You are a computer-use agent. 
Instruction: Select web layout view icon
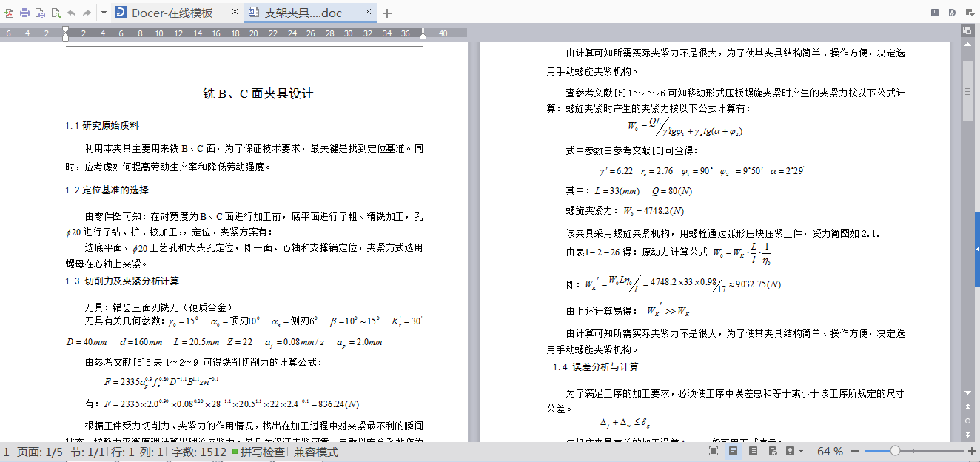pyautogui.click(x=772, y=451)
